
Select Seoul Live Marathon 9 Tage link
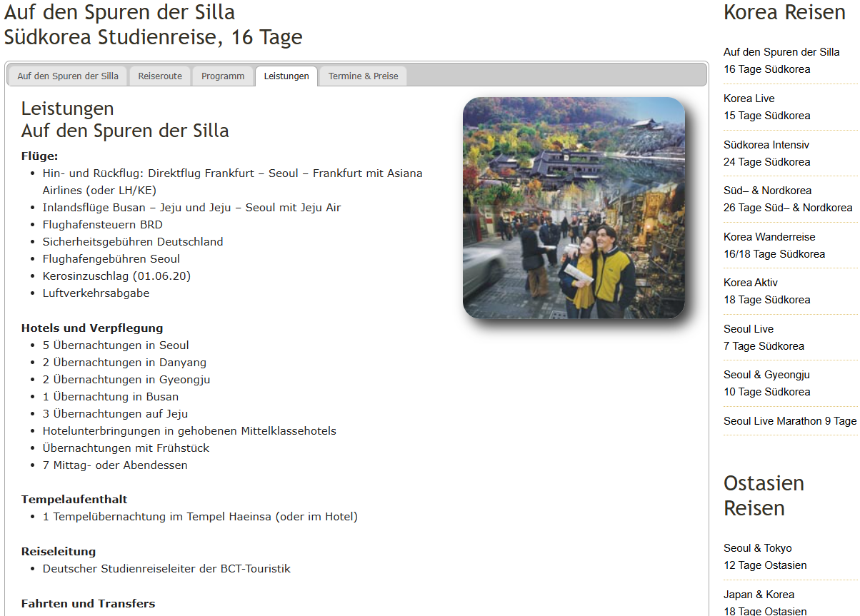(x=789, y=421)
